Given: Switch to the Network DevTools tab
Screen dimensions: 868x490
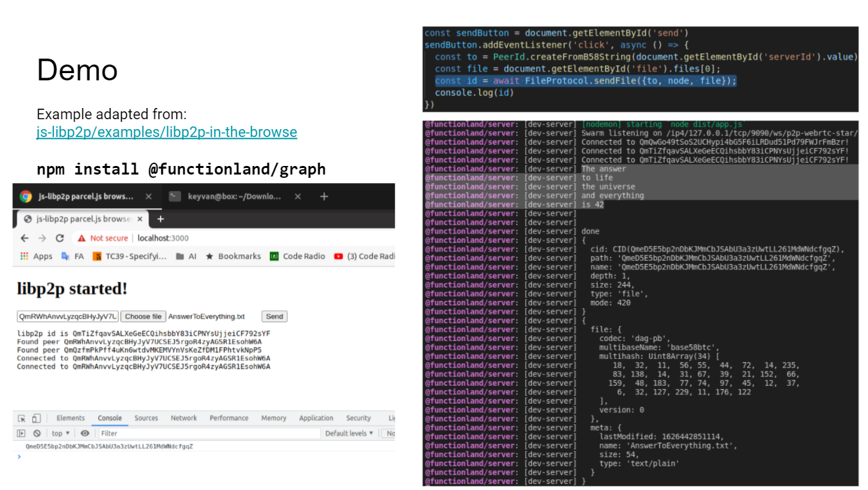Looking at the screenshot, I should pos(184,418).
